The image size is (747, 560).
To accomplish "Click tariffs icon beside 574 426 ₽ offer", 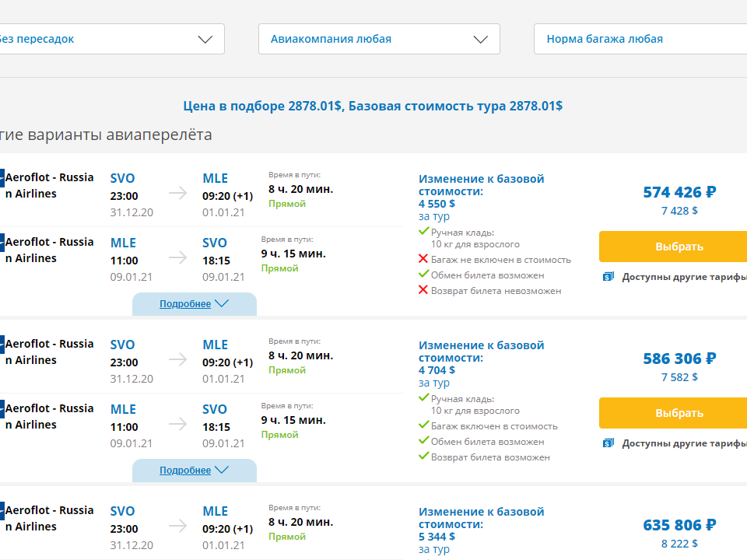I will pos(608,277).
